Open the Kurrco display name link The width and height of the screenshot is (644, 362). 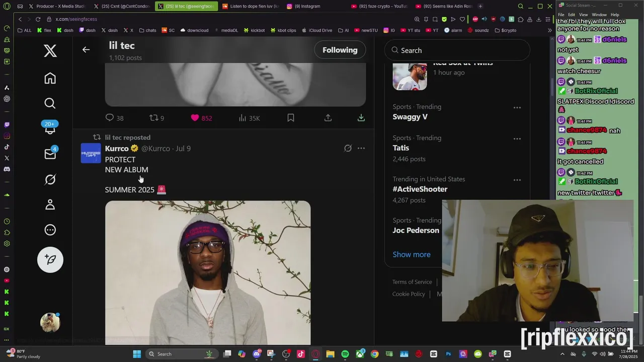click(117, 148)
